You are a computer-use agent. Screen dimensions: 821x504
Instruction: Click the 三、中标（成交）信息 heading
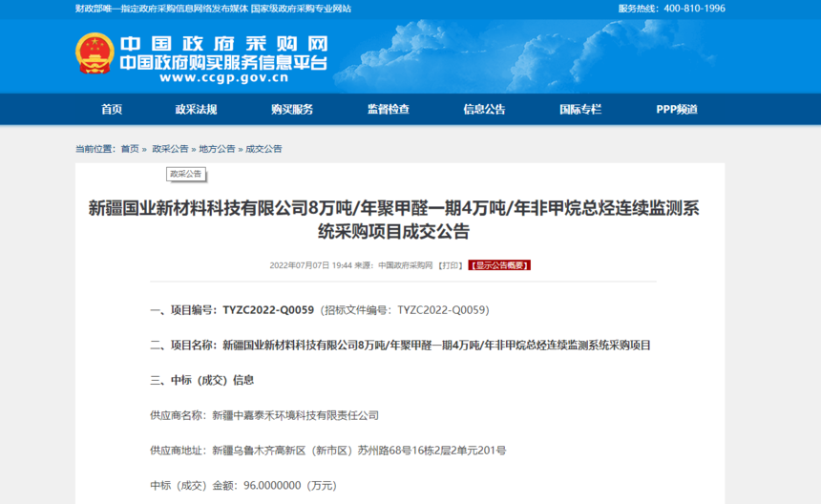coord(202,381)
